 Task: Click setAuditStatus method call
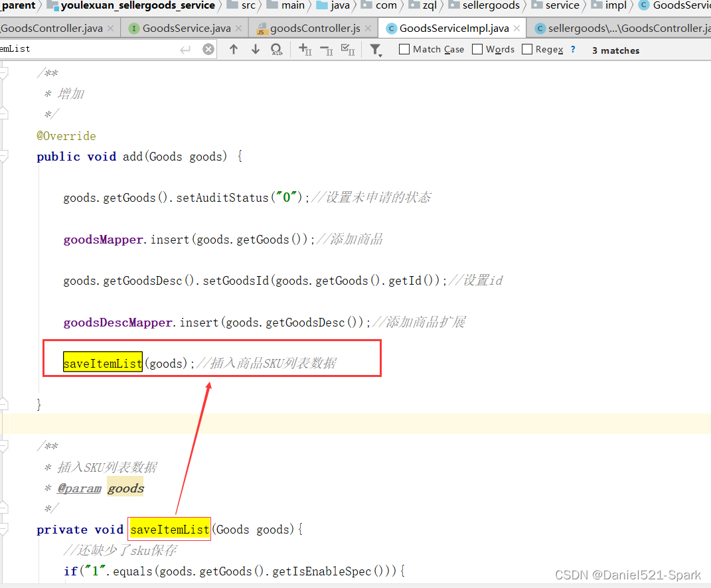point(222,198)
